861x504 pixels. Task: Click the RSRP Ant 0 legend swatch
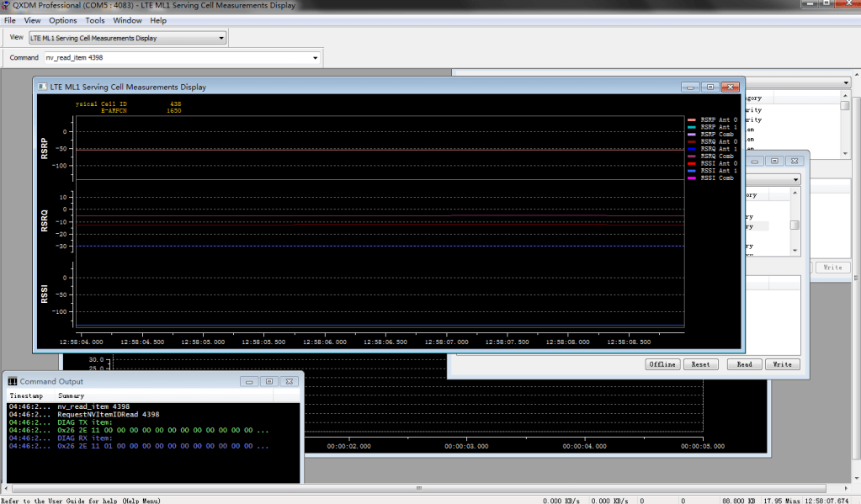[693, 120]
